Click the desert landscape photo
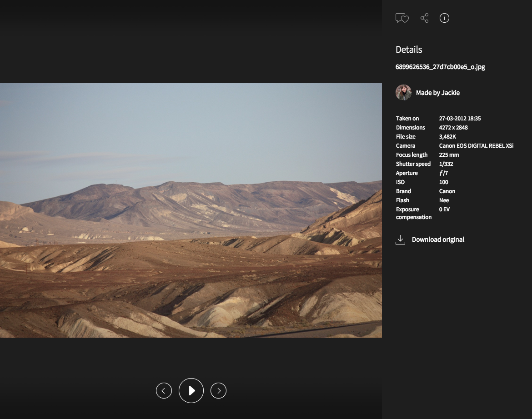 click(x=191, y=210)
